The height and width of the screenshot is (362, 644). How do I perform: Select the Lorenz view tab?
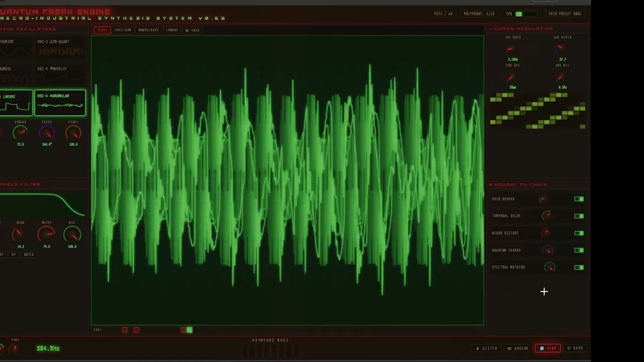pos(172,30)
